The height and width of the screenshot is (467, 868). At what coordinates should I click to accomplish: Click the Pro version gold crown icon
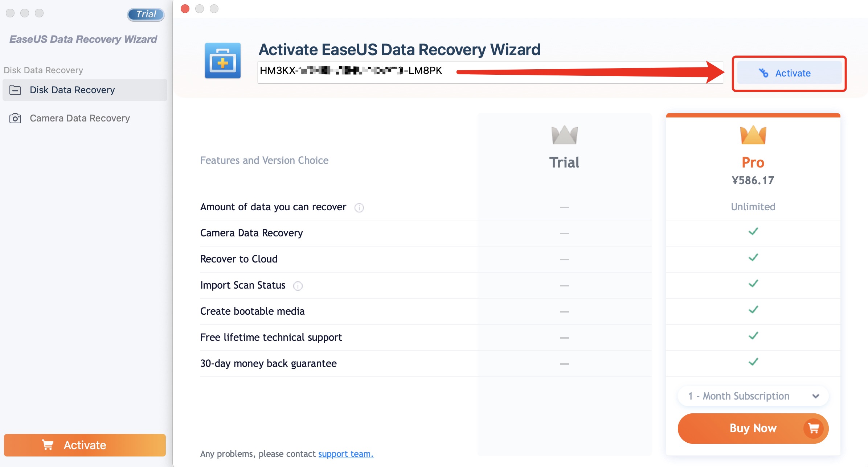pyautogui.click(x=753, y=135)
